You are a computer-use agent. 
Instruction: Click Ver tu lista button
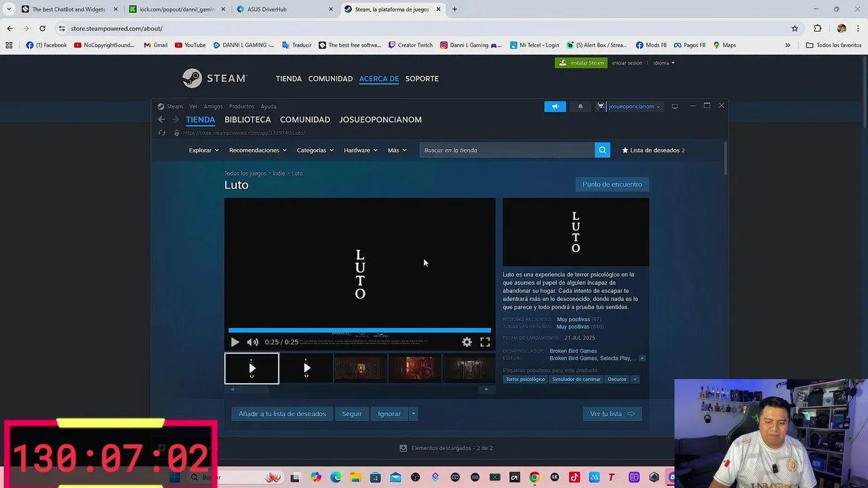(612, 414)
